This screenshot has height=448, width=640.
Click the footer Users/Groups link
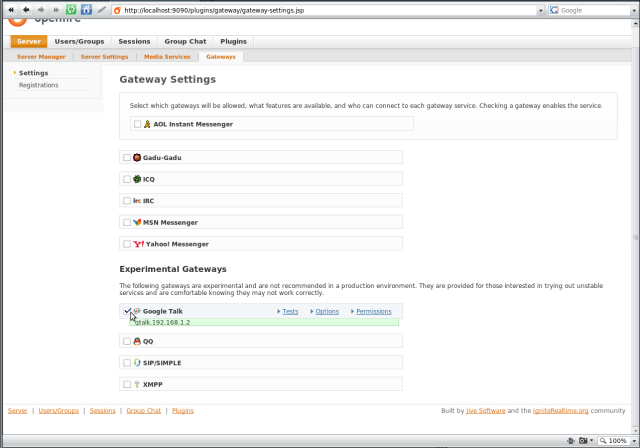click(59, 410)
